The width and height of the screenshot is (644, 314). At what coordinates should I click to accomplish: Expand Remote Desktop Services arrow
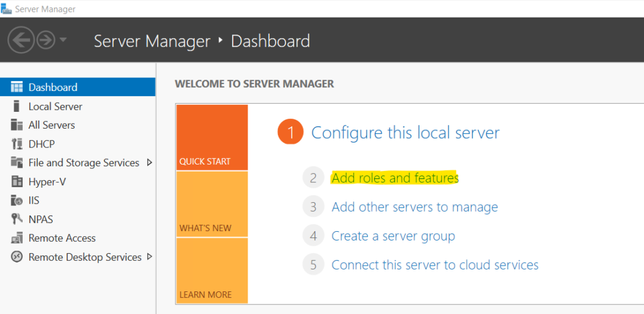click(x=149, y=257)
